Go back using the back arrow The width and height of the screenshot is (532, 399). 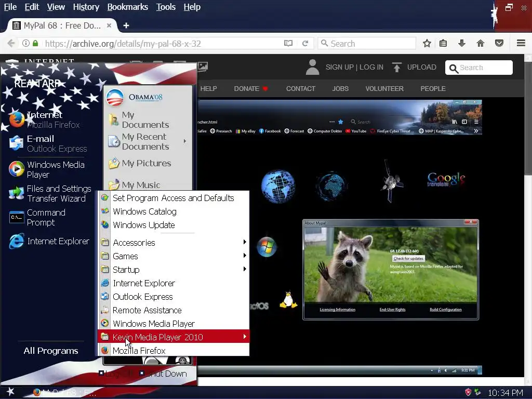(x=11, y=44)
